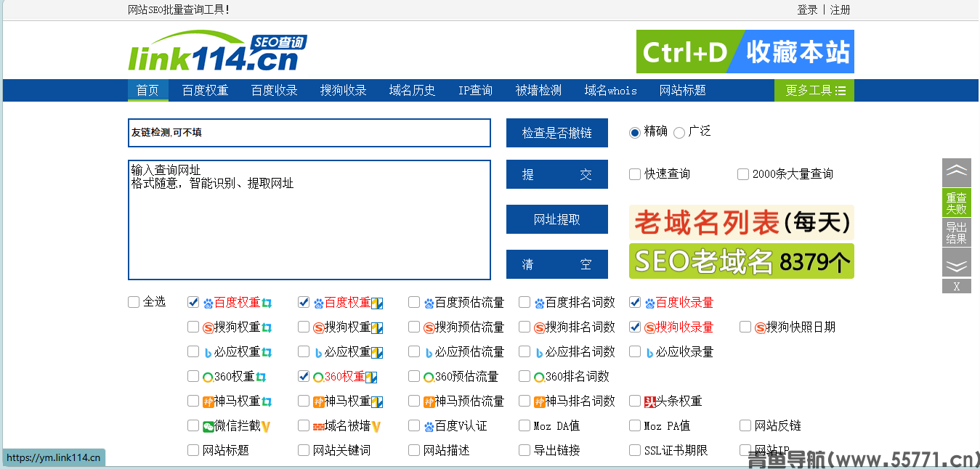This screenshot has width=980, height=469.
Task: Open the SEO老域名 8379个 banner
Action: (742, 261)
